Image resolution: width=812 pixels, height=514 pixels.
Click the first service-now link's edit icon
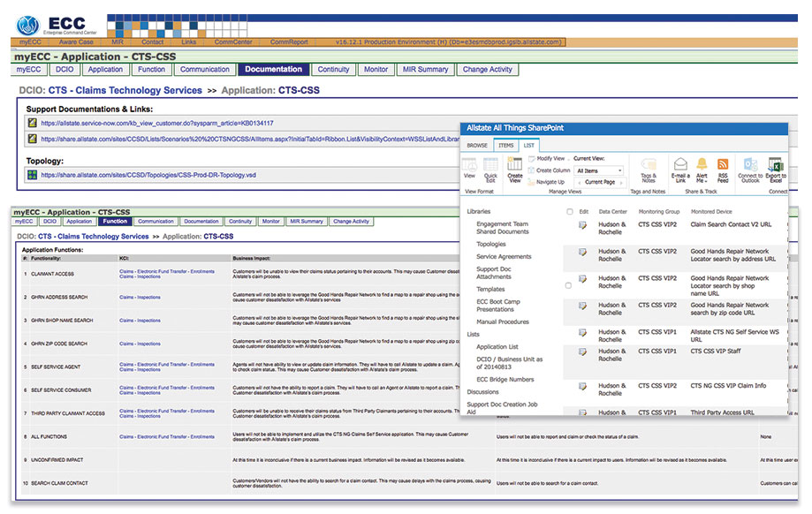coord(32,123)
